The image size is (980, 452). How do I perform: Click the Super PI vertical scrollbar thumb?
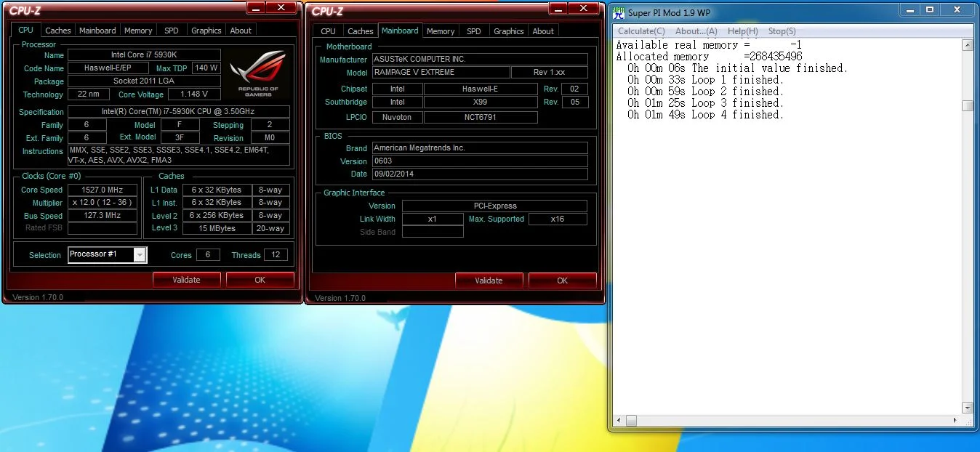point(967,105)
